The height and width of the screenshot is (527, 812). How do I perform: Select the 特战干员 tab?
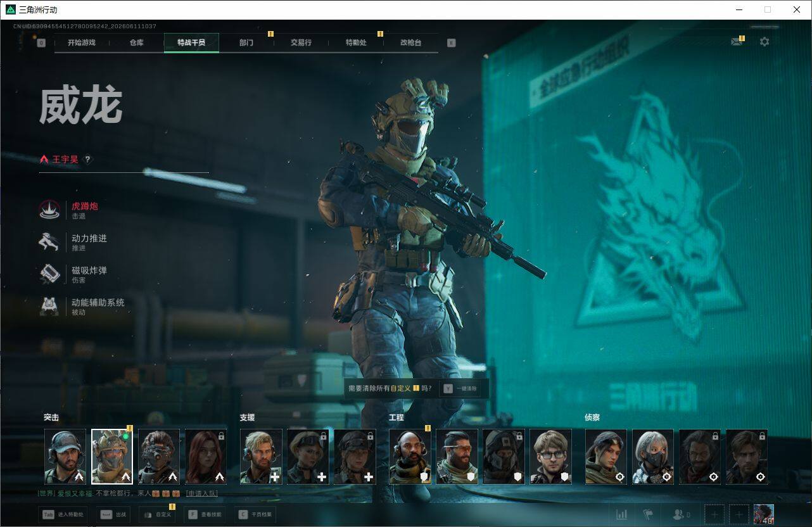point(191,42)
